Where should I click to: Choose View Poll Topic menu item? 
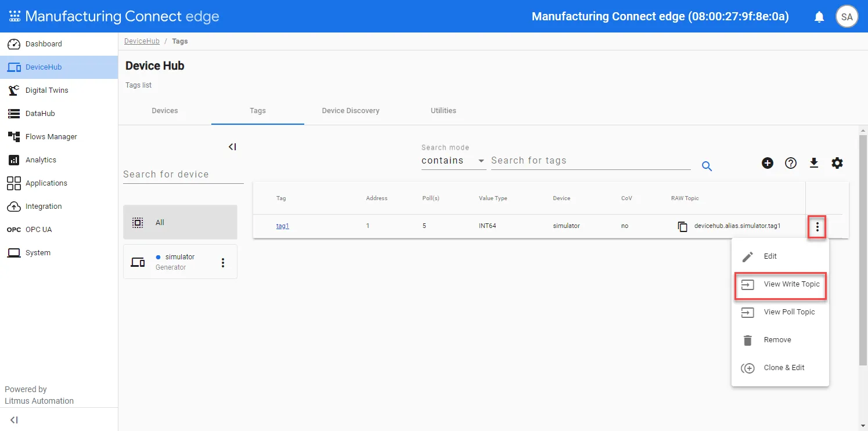tap(780, 312)
